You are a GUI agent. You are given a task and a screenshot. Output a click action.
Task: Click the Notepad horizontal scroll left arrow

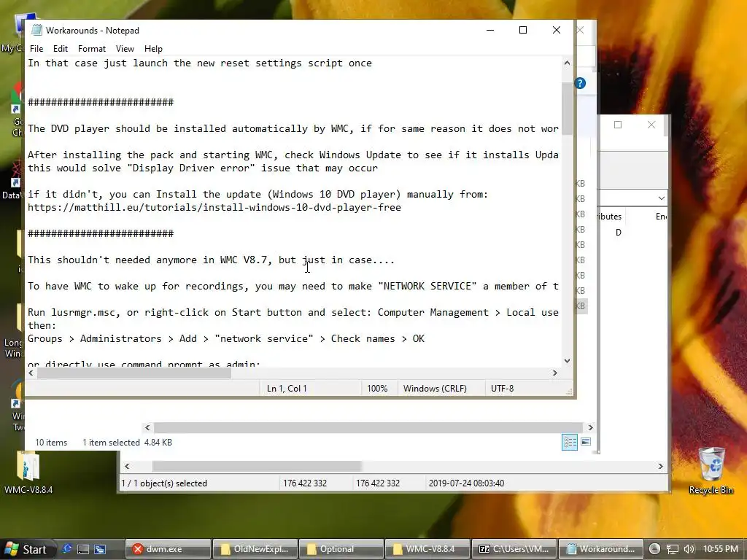tap(31, 373)
